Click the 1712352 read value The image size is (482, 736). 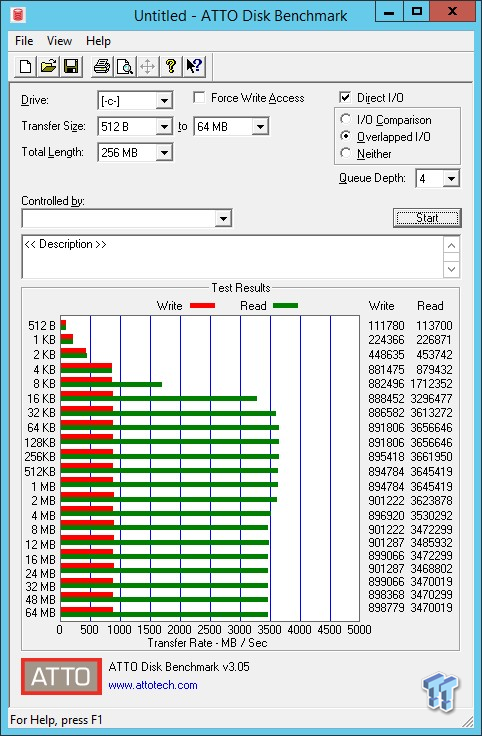coord(432,384)
